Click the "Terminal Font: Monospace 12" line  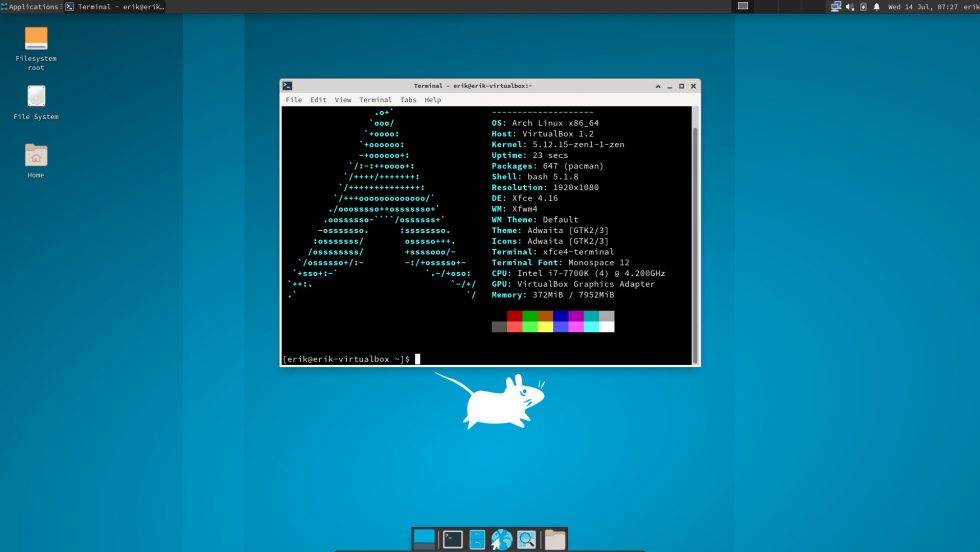pyautogui.click(x=561, y=263)
